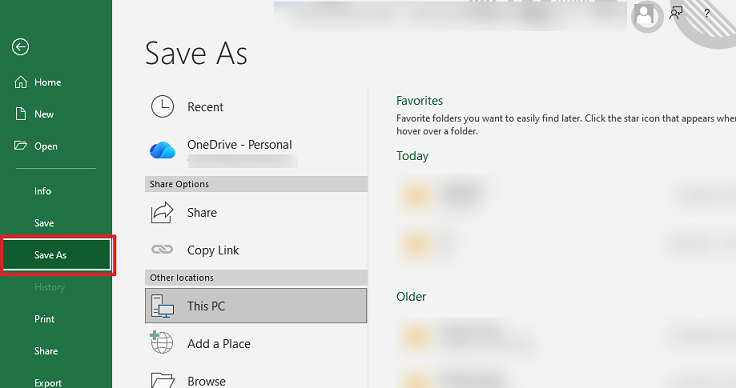
Task: Select OneDrive - Personal location
Action: point(256,150)
